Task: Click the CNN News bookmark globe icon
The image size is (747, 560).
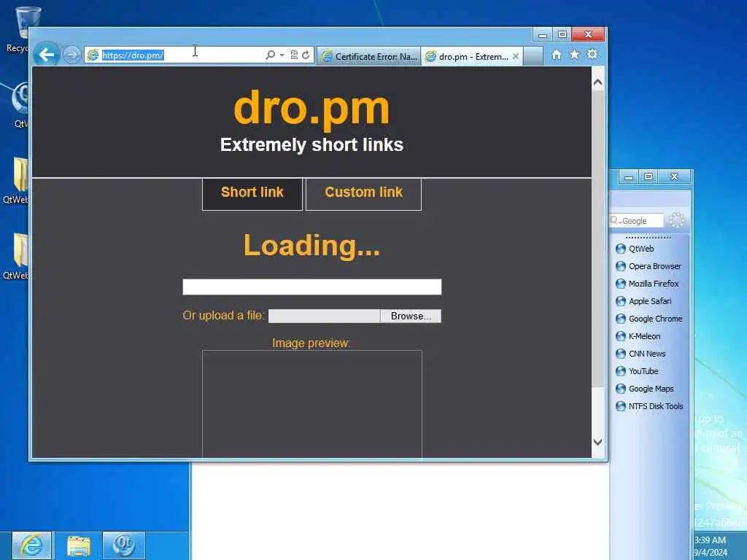Action: point(621,354)
